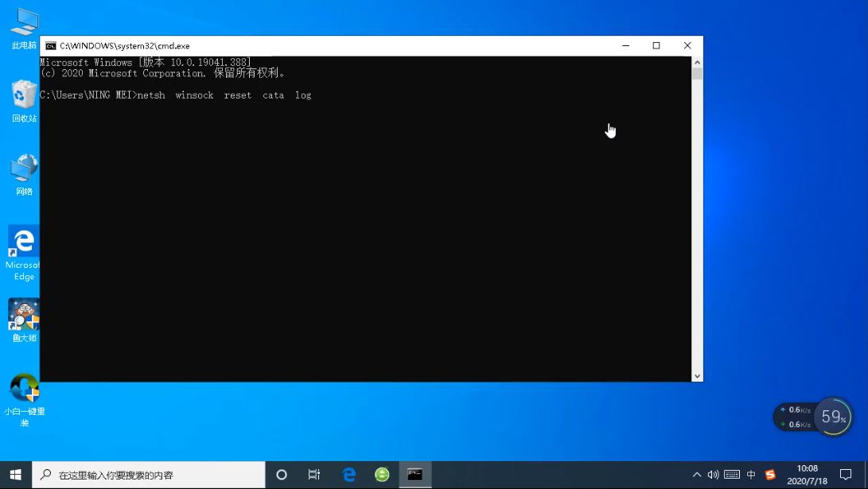Open the volume speaker tray icon
The image size is (868, 489).
(713, 475)
